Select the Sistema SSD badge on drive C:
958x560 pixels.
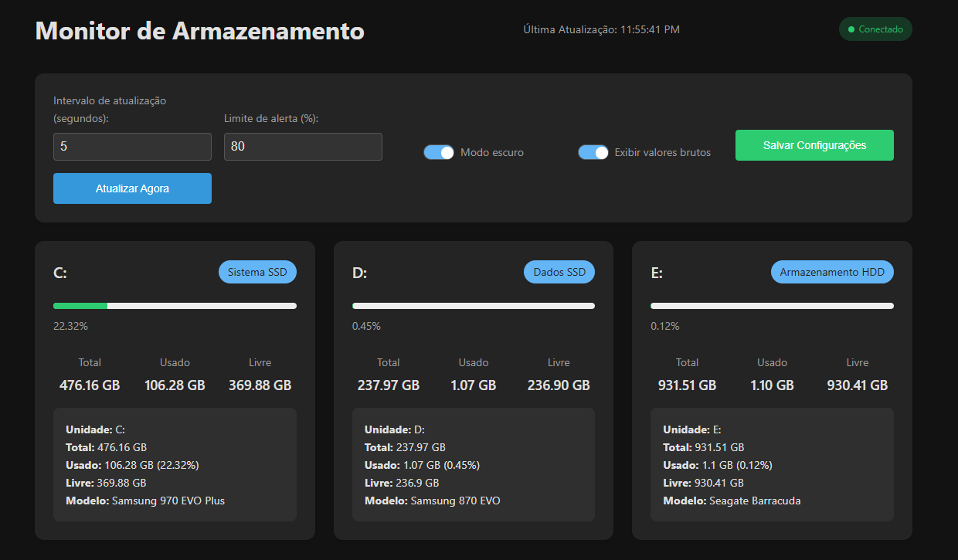point(257,271)
